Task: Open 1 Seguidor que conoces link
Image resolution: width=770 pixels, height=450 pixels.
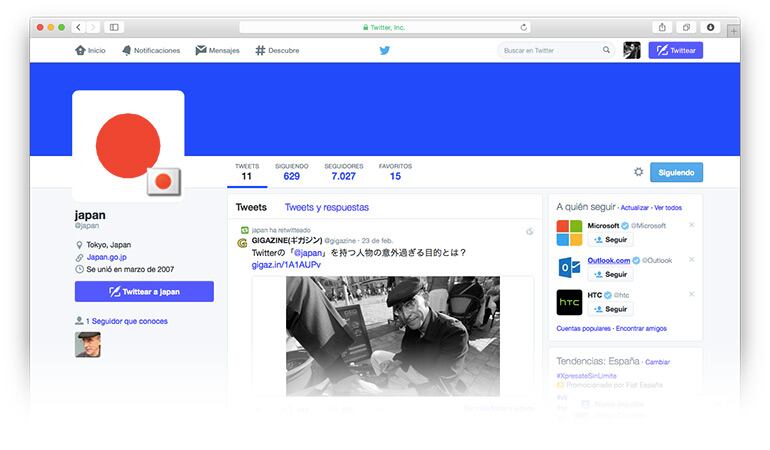Action: click(x=127, y=321)
